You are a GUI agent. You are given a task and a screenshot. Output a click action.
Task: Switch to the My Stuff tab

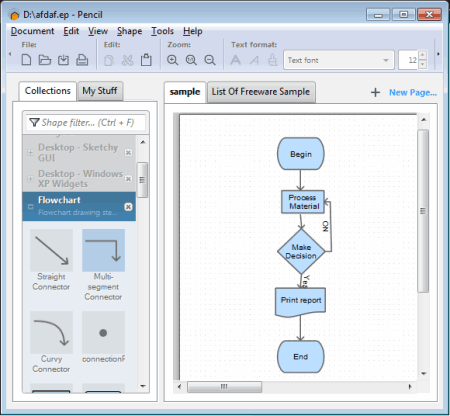coord(100,91)
